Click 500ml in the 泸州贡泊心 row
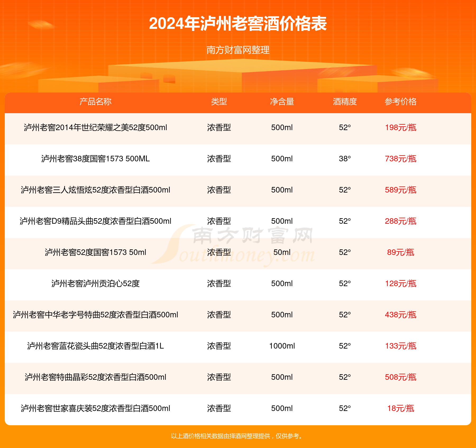 click(282, 284)
